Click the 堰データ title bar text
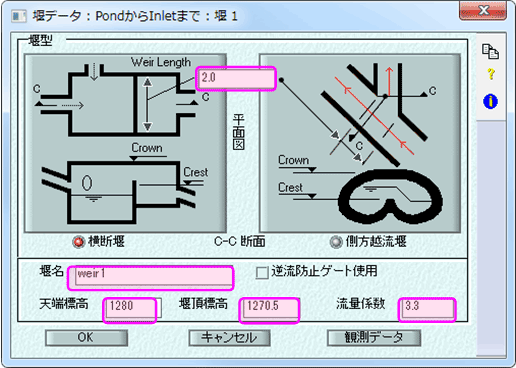516x368 pixels. click(x=135, y=16)
